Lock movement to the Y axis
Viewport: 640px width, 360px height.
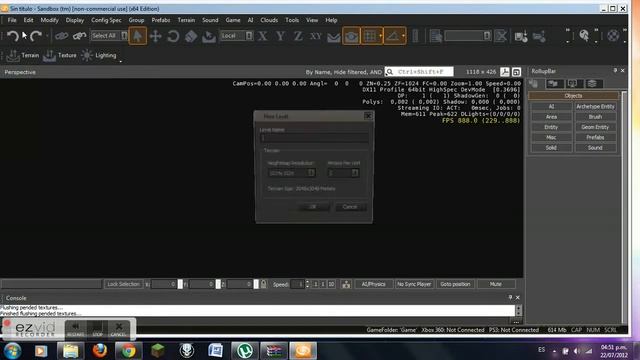point(280,36)
